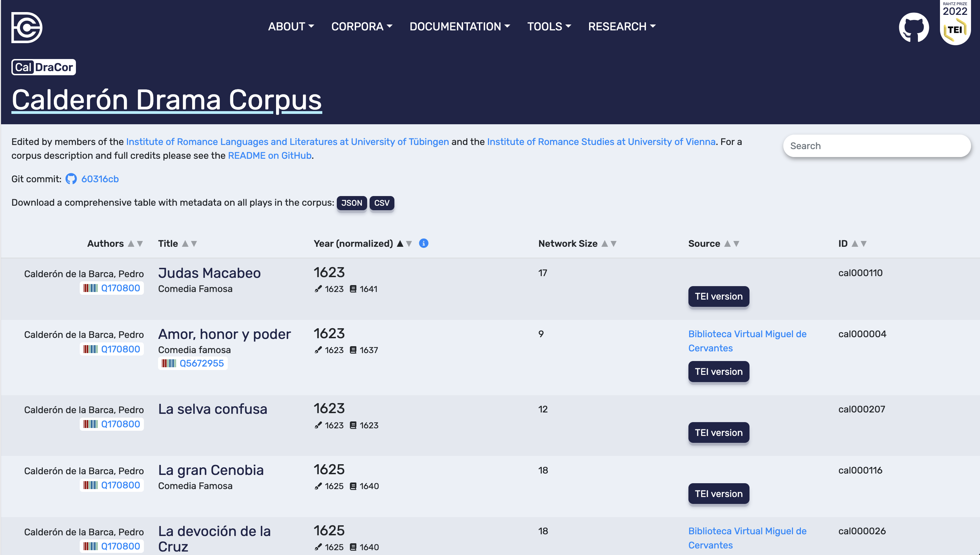980x555 pixels.
Task: Sort Network Size column descending
Action: [x=614, y=244]
